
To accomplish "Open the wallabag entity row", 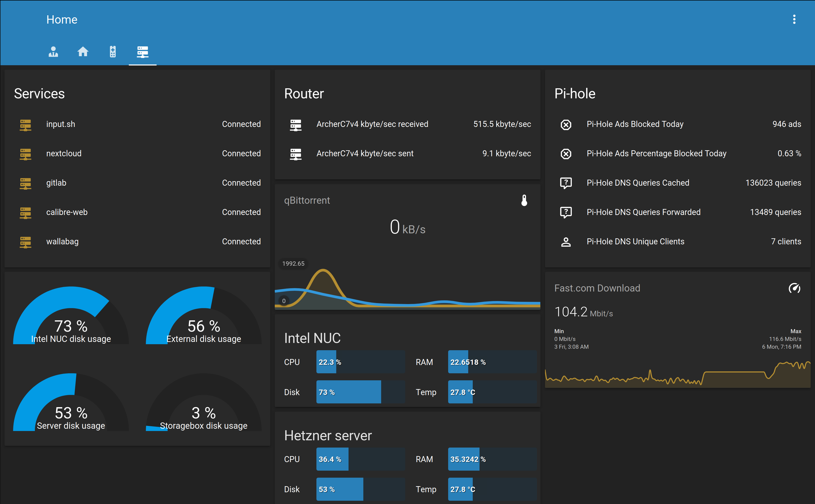I will [137, 242].
